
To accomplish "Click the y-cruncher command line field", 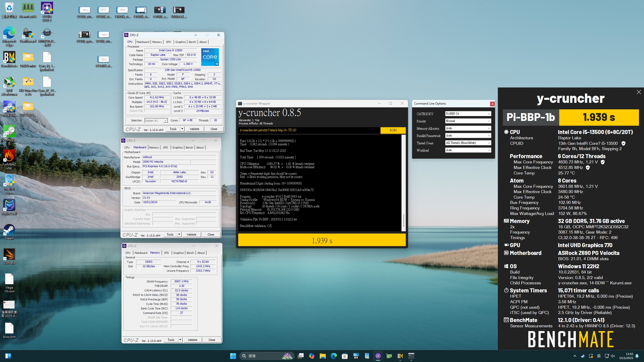I will (309, 130).
